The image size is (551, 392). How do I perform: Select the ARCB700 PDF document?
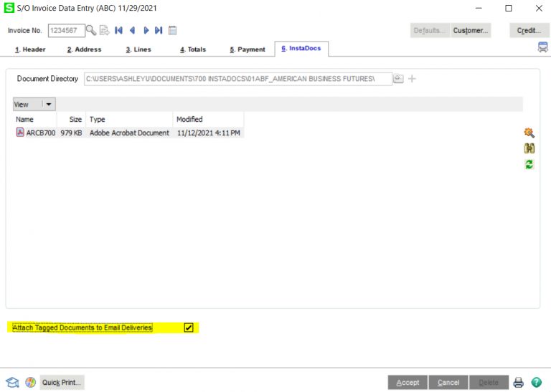(36, 133)
